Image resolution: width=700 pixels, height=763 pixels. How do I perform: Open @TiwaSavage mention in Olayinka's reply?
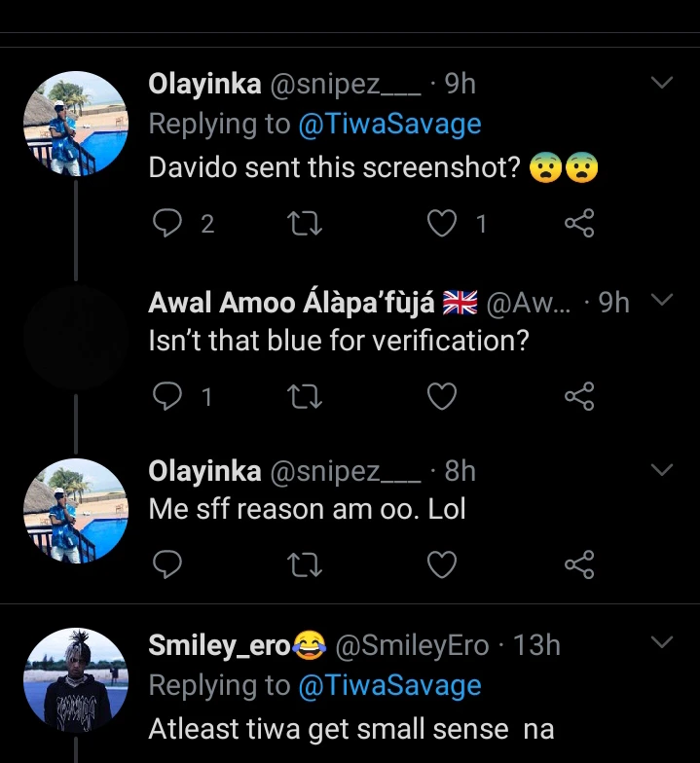point(389,125)
